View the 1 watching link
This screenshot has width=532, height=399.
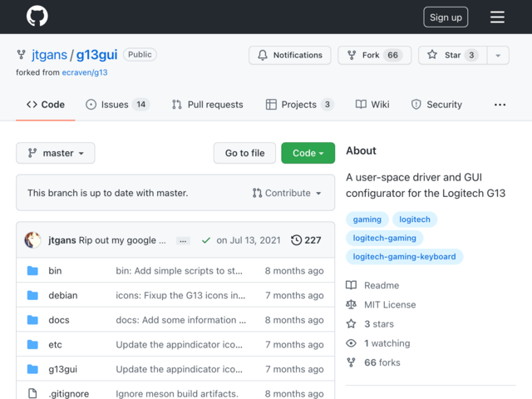coord(378,343)
